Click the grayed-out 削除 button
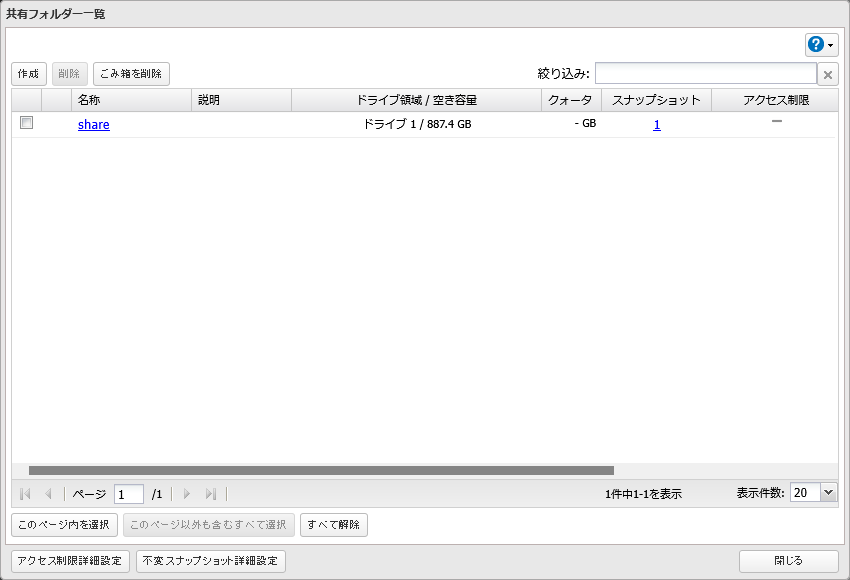 [69, 74]
